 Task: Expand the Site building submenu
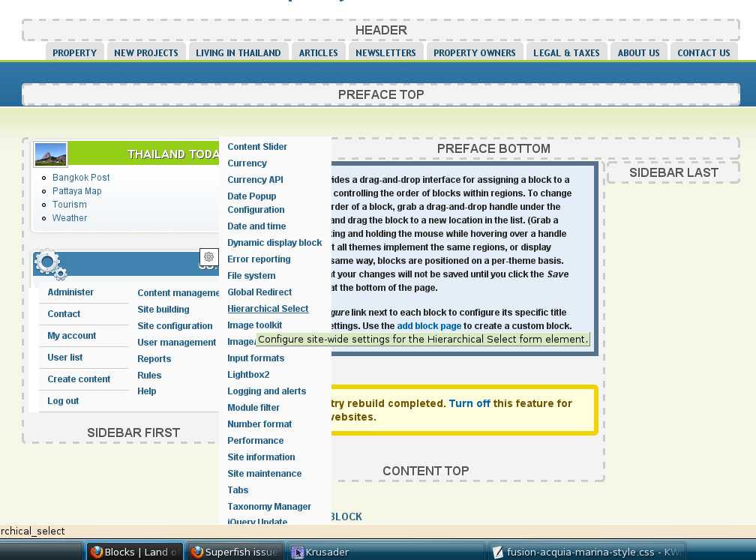pos(163,309)
